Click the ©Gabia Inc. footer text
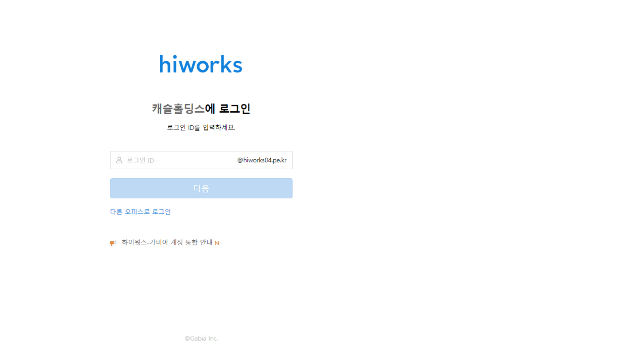This screenshot has height=362, width=644. [201, 339]
